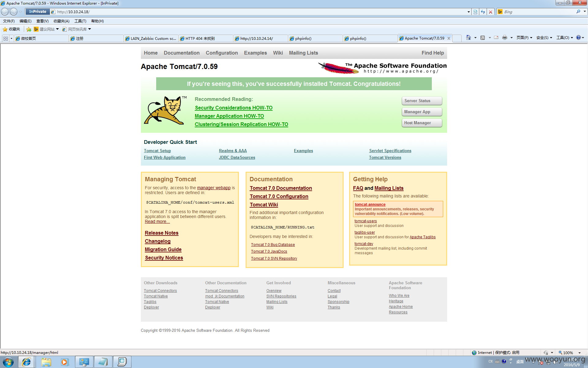This screenshot has height=368, width=588.
Task: Expand the 网页快讯库 web slice dropdown
Action: click(89, 29)
